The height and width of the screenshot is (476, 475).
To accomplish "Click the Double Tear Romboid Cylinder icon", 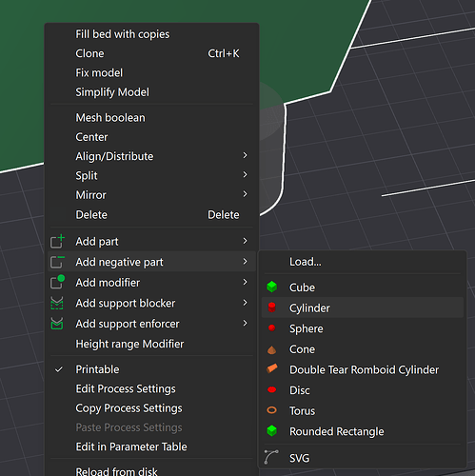I will (x=272, y=368).
